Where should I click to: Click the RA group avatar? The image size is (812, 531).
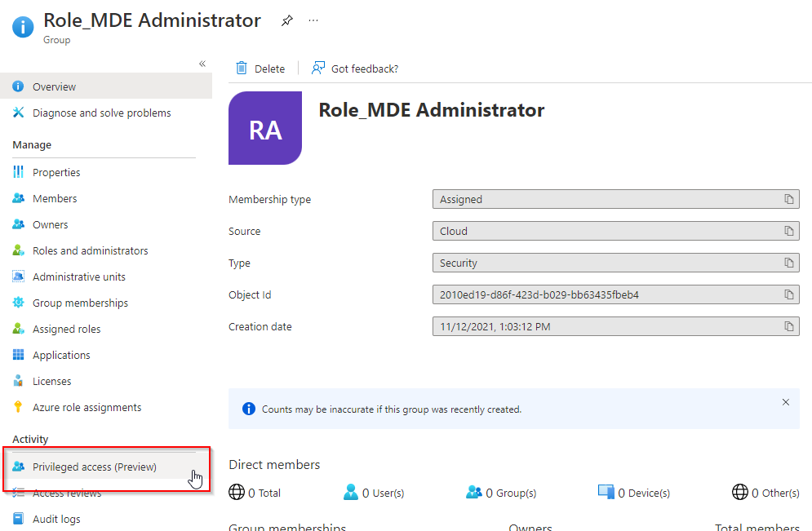[x=265, y=128]
